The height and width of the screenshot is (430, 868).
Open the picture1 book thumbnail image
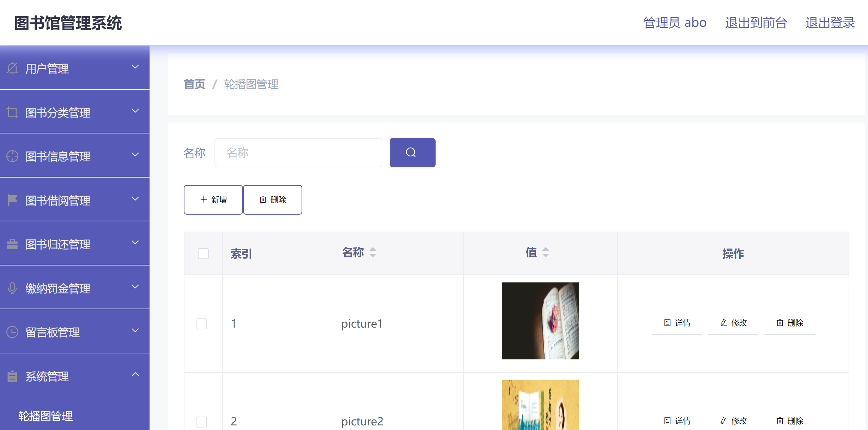(540, 321)
